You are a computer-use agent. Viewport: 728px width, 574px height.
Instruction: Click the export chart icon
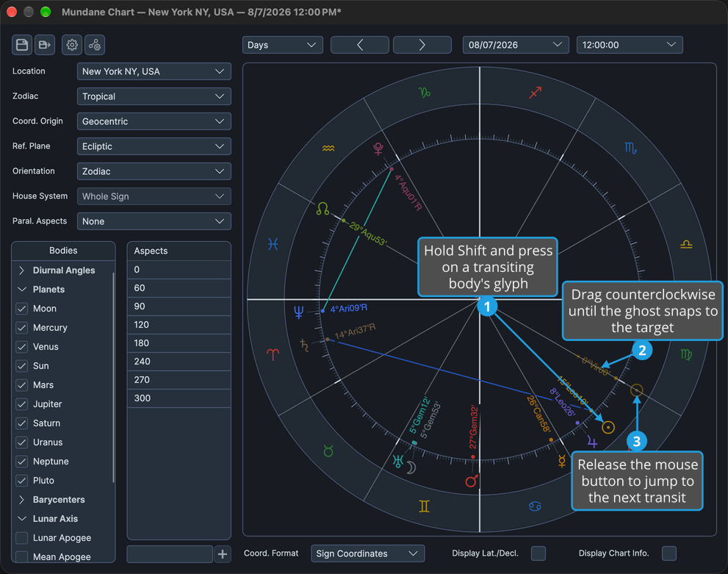click(45, 45)
